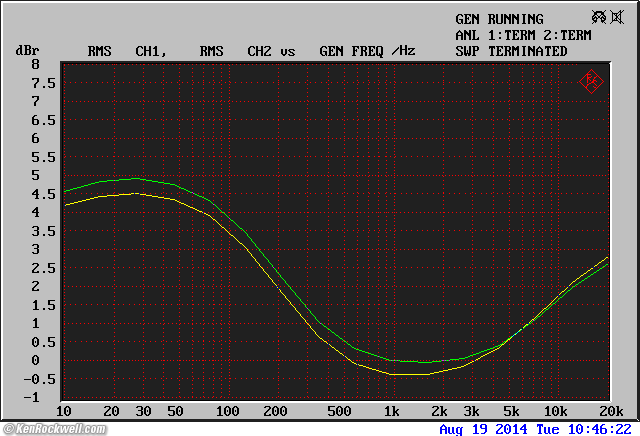Click the SWP TERMINATED status line
The image size is (640, 436).
tap(511, 51)
